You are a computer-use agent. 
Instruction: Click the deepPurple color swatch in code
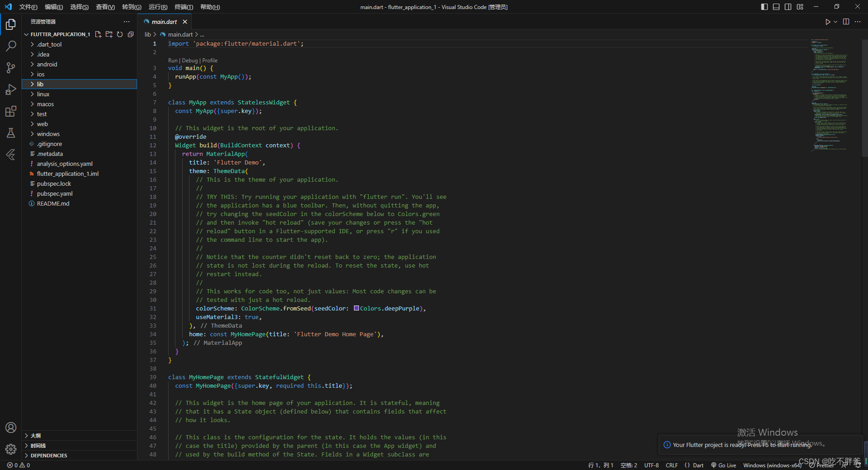[x=356, y=308]
